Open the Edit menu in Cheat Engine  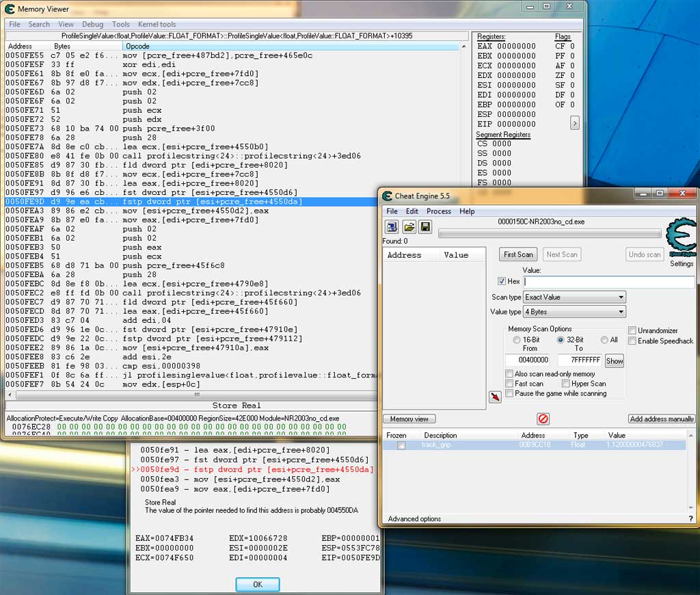pyautogui.click(x=412, y=211)
